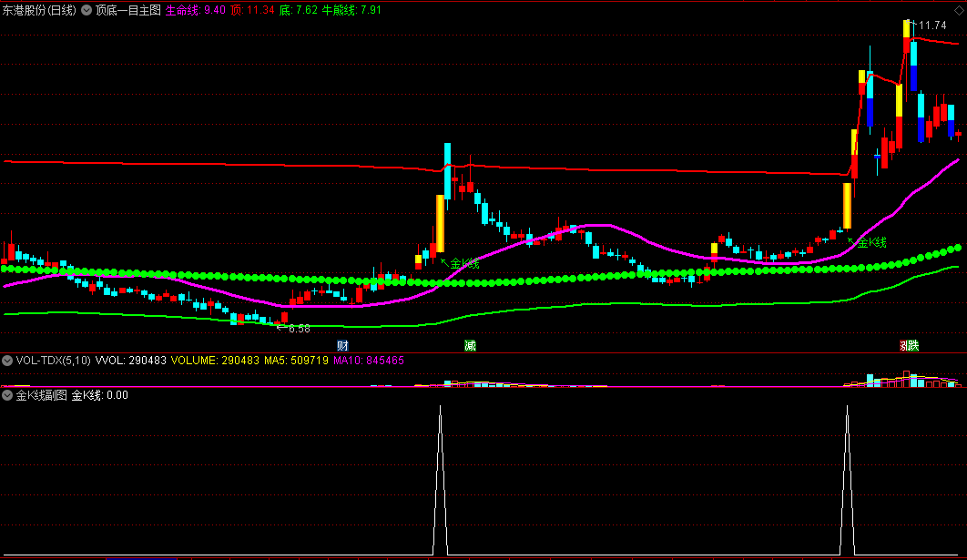Open the 金K线副图 indicator dropdown circle
This screenshot has height=560, width=967.
click(7, 395)
